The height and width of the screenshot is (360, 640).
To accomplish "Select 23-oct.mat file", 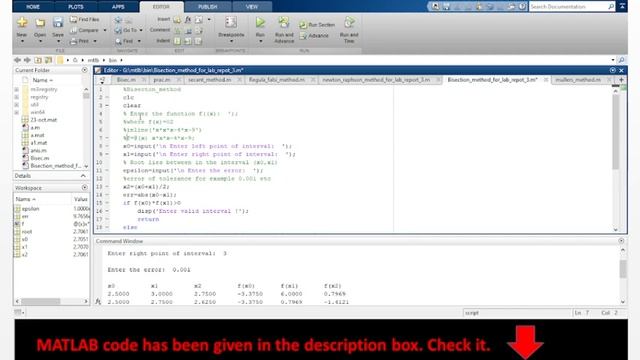I will [x=44, y=120].
